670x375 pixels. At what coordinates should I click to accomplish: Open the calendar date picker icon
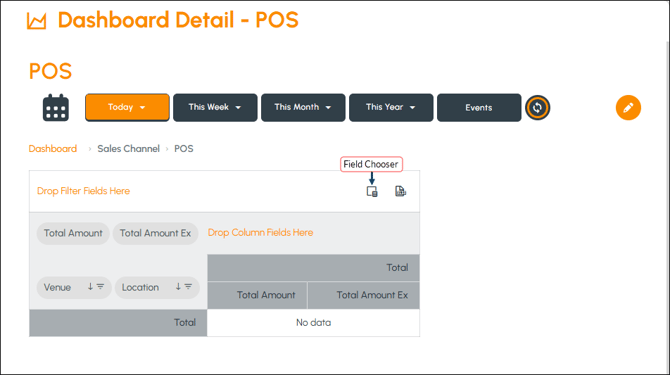tap(56, 108)
